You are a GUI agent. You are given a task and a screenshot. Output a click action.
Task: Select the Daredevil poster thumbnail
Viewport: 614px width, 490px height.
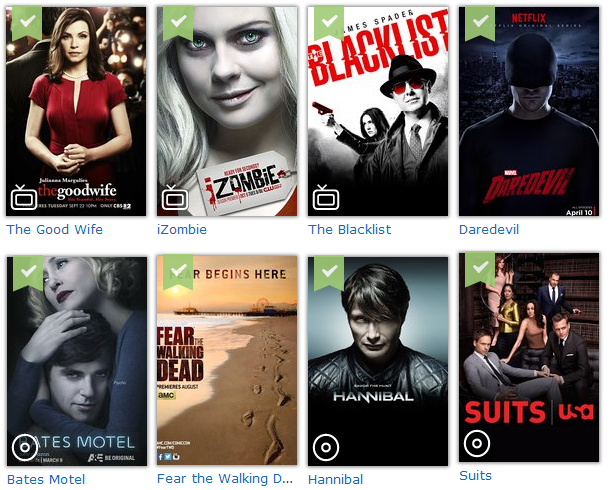tap(529, 111)
